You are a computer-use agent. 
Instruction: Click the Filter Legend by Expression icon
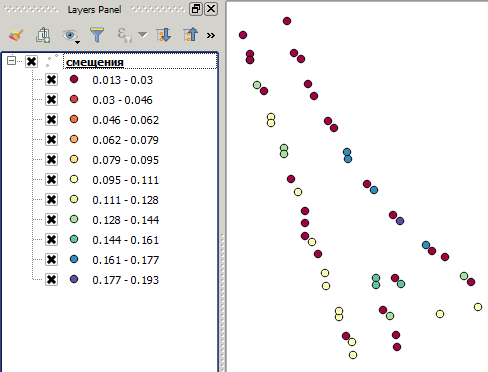[124, 35]
